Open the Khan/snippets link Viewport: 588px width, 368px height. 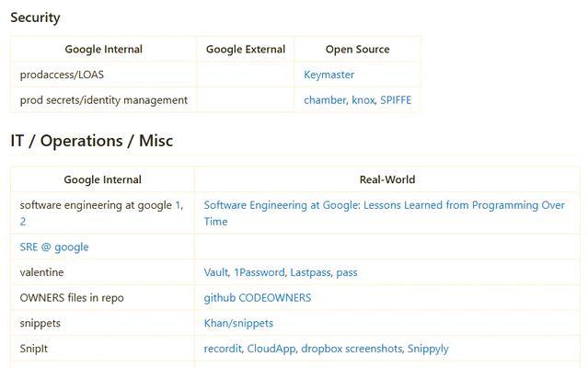coord(238,324)
